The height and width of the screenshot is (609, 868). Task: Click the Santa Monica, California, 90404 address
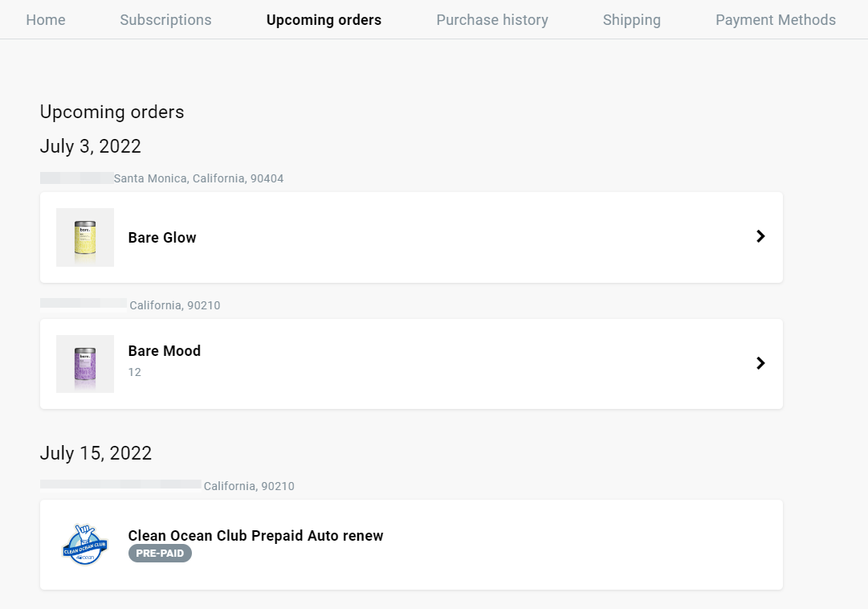click(198, 178)
